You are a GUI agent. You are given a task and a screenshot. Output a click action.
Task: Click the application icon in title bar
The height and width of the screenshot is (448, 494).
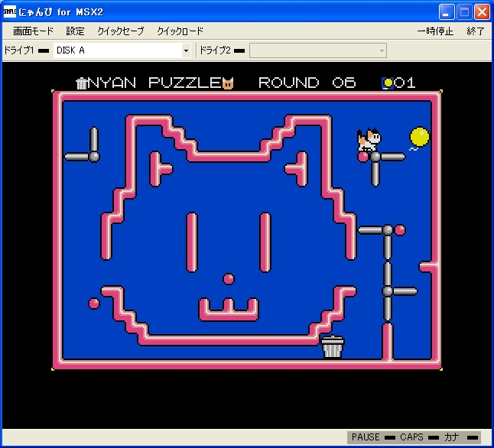point(10,12)
